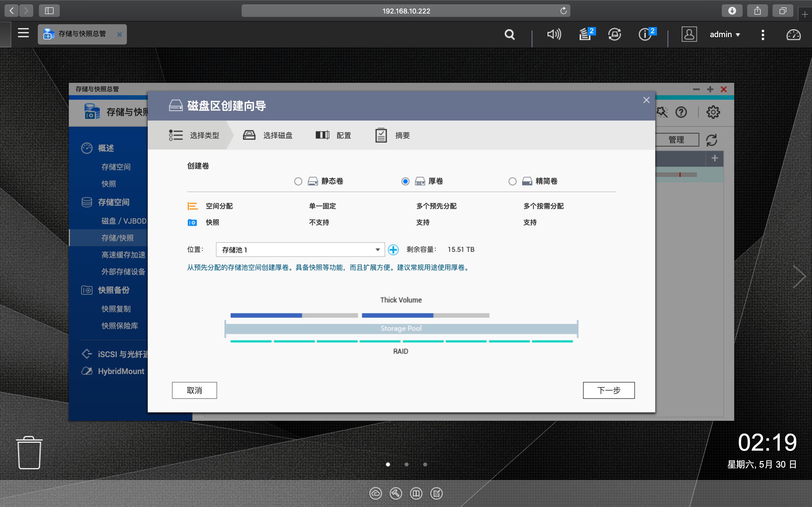Expand the admin account menu
This screenshot has width=812, height=507.
click(725, 34)
